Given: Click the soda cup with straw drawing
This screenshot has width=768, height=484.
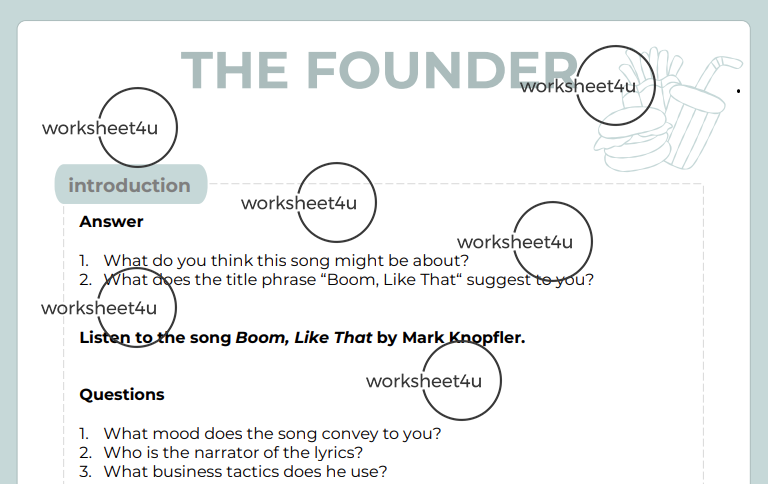Looking at the screenshot, I should click(x=703, y=113).
